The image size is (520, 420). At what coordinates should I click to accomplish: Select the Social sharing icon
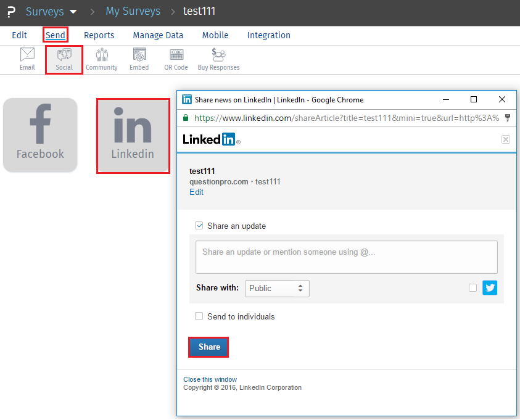pyautogui.click(x=64, y=59)
